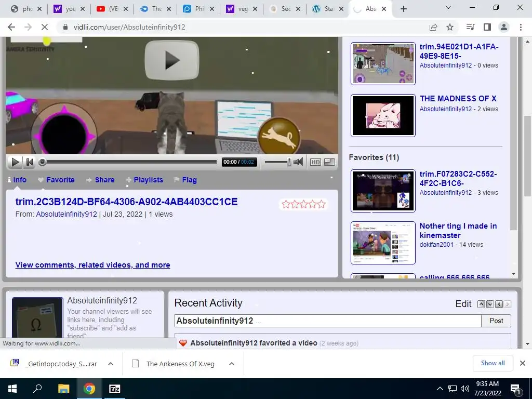Open the Absoluteinfinity912 link after From:
Viewport: 532px width, 399px height.
tap(66, 214)
